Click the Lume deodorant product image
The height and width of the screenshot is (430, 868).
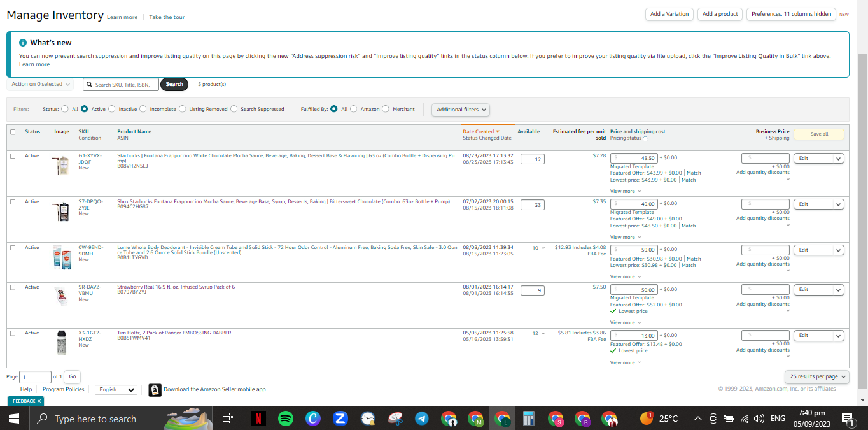62,257
